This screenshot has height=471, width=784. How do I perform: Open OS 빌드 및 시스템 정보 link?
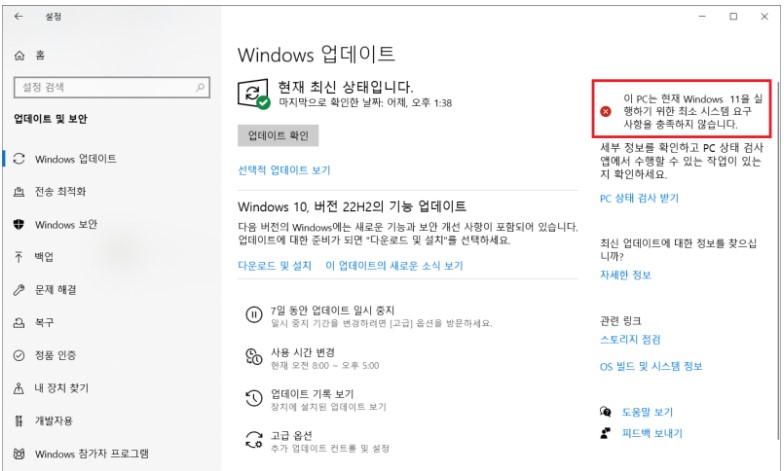(650, 366)
